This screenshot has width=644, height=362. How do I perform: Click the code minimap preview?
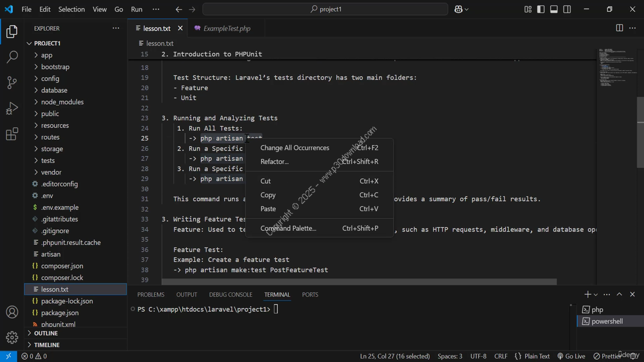tap(617, 68)
